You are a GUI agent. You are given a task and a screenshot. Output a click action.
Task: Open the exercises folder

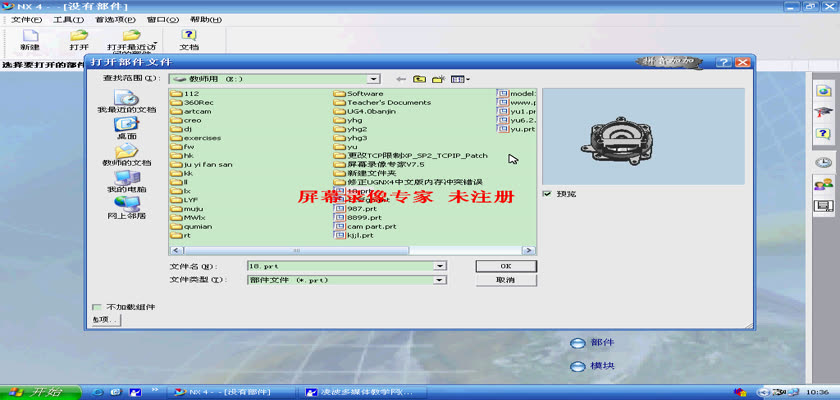(x=196, y=138)
